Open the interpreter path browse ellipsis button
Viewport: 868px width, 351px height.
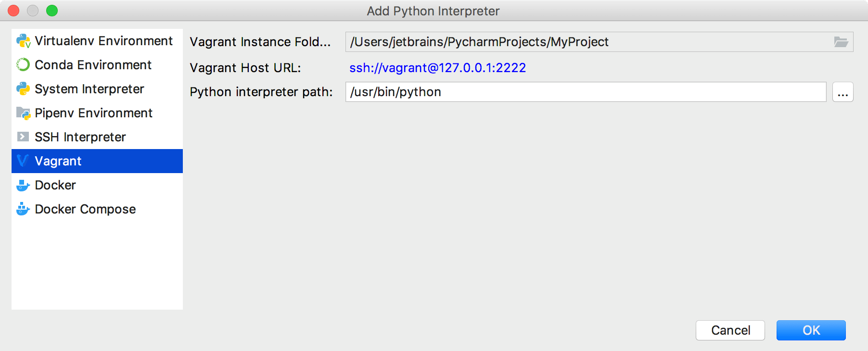click(842, 92)
